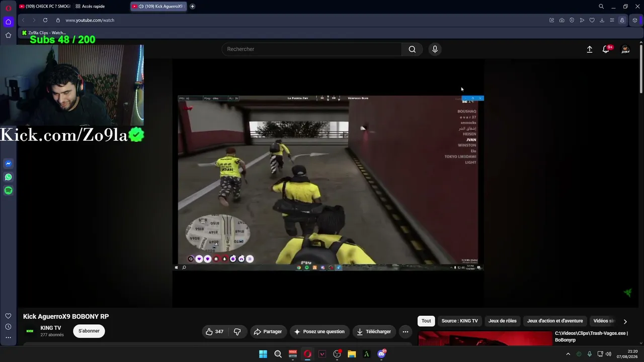Focus the Rechercher search field

coord(312,49)
